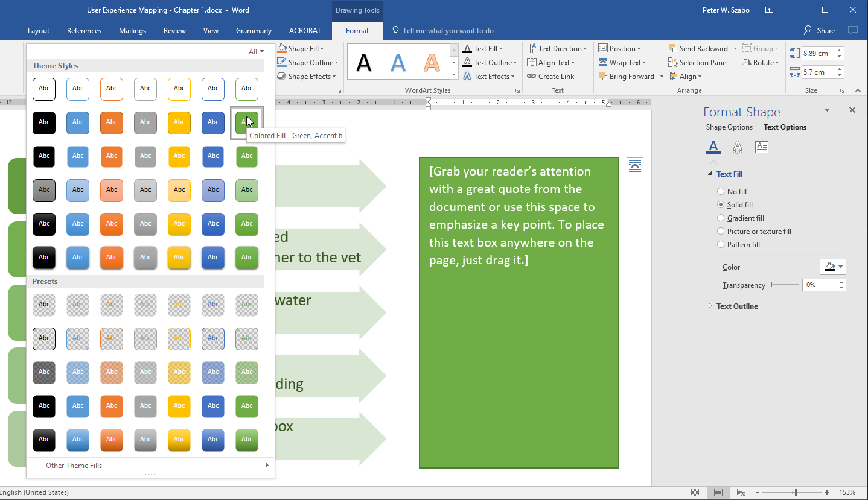
Task: Click Create Link in Text group
Action: (x=550, y=77)
